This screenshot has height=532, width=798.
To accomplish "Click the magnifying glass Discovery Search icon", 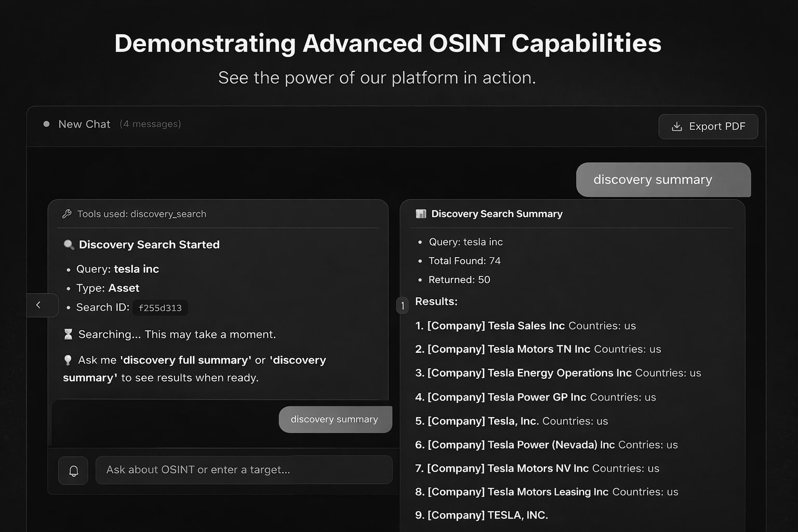I will click(x=69, y=245).
